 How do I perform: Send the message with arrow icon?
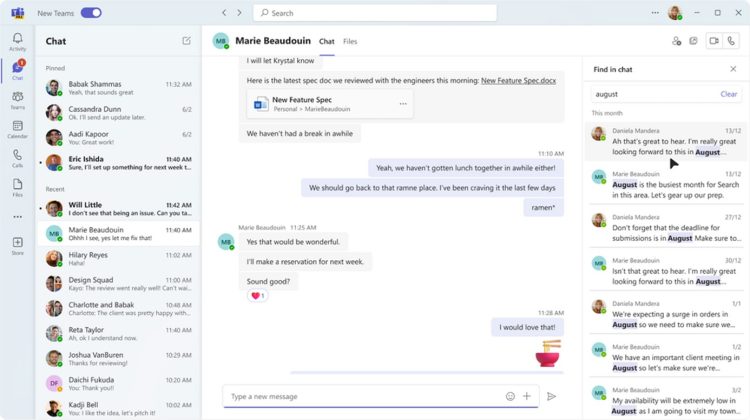tap(551, 396)
